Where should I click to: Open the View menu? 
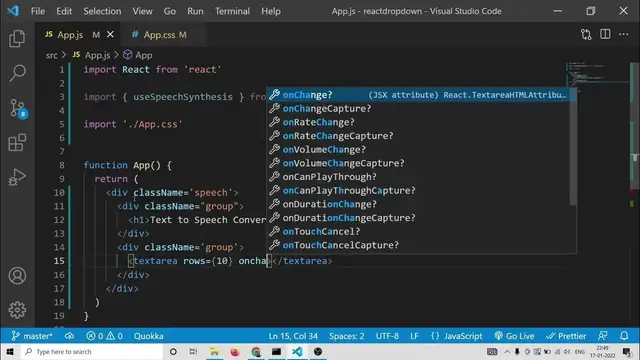coord(142,11)
